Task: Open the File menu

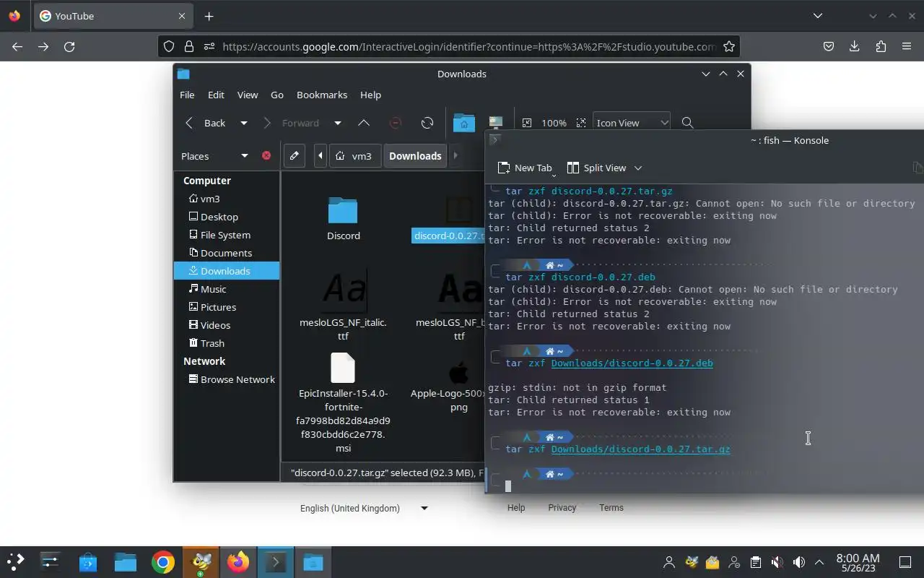Action: coord(187,95)
